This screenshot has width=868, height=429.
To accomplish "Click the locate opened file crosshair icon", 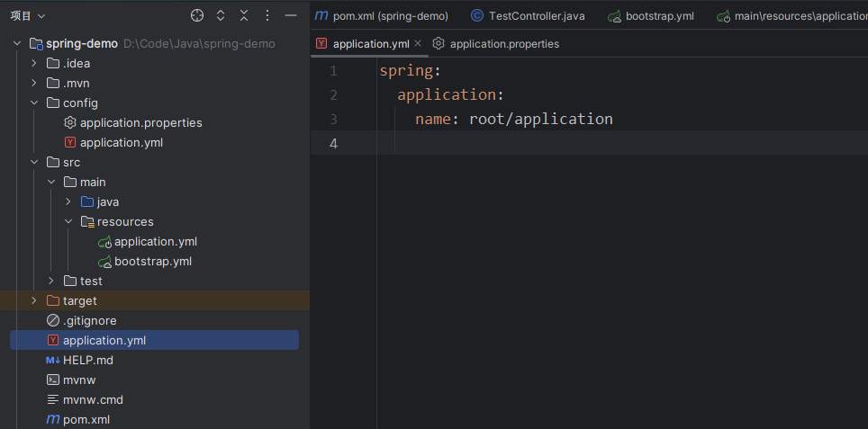I will tap(197, 15).
